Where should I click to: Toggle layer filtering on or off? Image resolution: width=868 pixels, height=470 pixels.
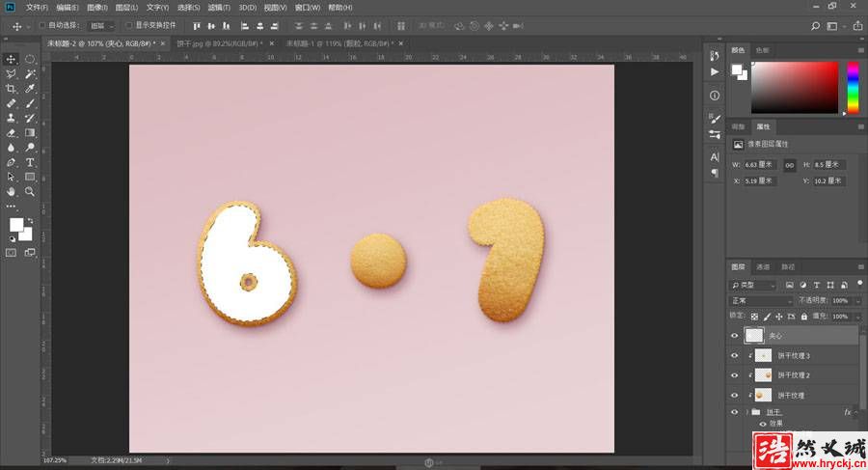859,283
